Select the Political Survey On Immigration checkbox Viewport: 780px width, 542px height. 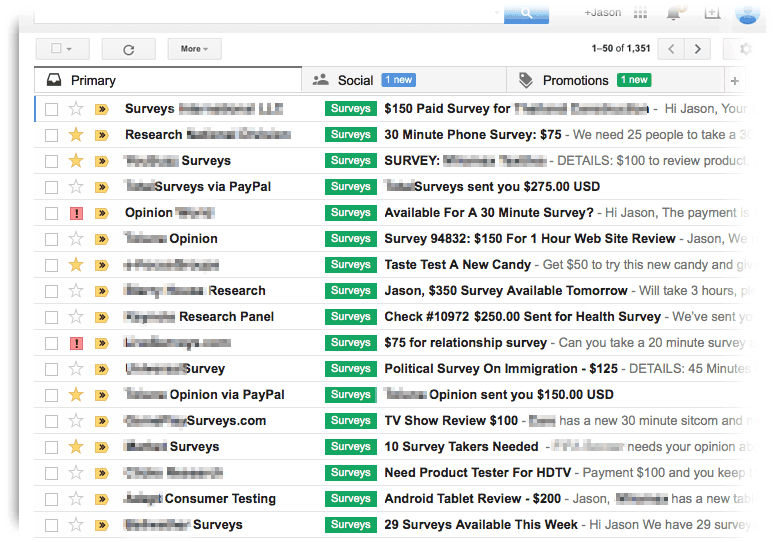click(x=51, y=369)
